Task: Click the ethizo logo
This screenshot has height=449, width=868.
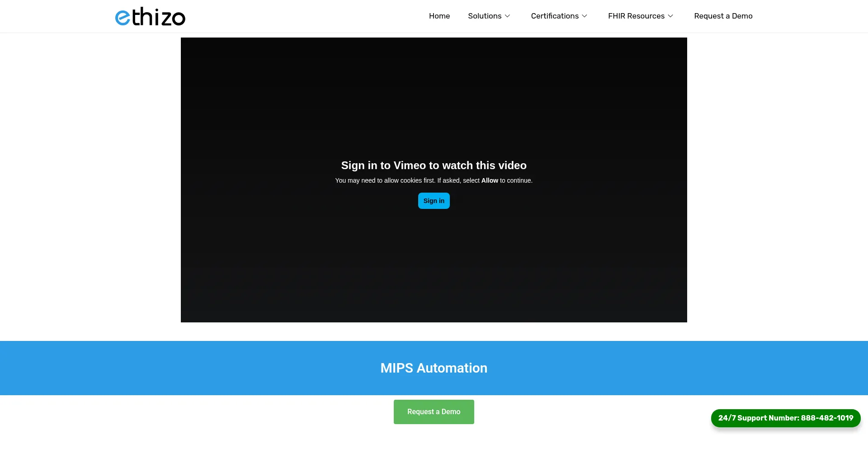Action: click(150, 16)
